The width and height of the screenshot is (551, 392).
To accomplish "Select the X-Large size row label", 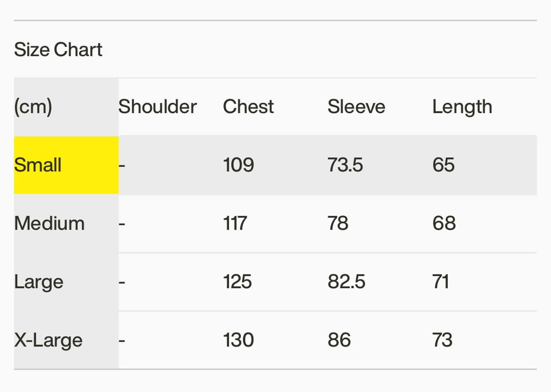I will tap(48, 340).
